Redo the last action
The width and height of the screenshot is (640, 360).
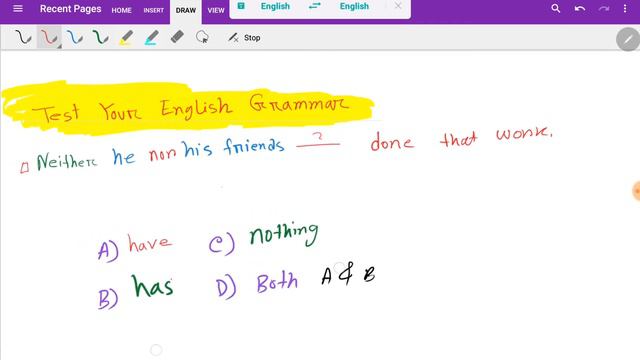[x=604, y=8]
